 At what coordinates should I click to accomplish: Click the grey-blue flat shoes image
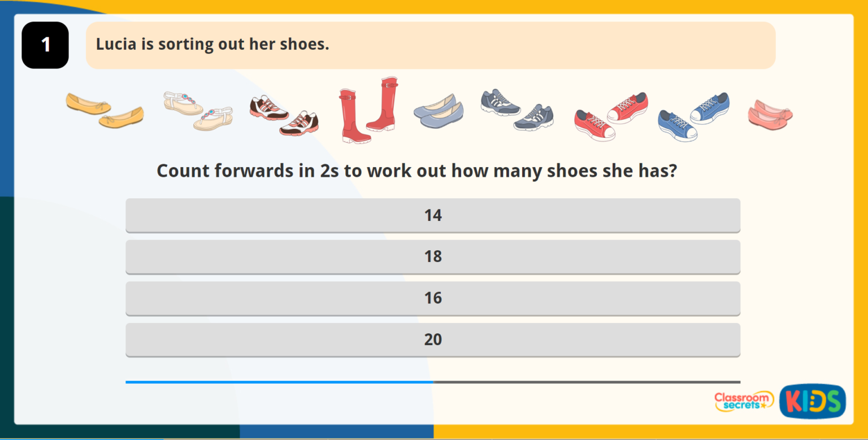click(439, 111)
